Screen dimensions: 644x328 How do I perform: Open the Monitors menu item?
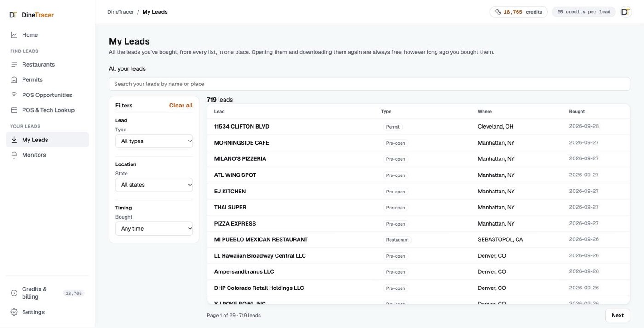point(47,155)
